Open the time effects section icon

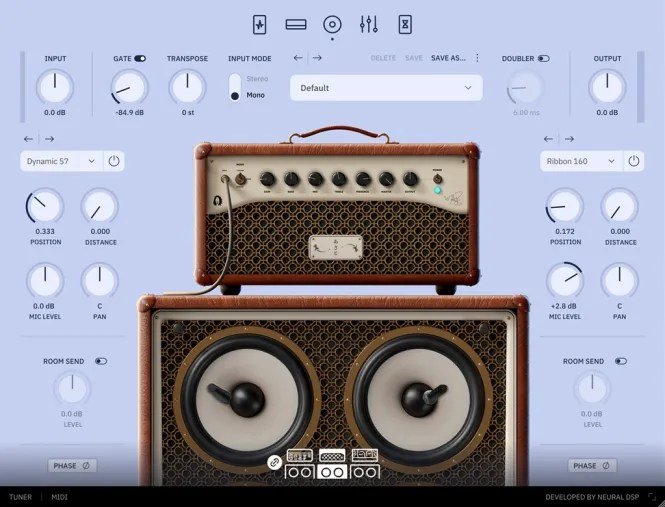point(405,24)
